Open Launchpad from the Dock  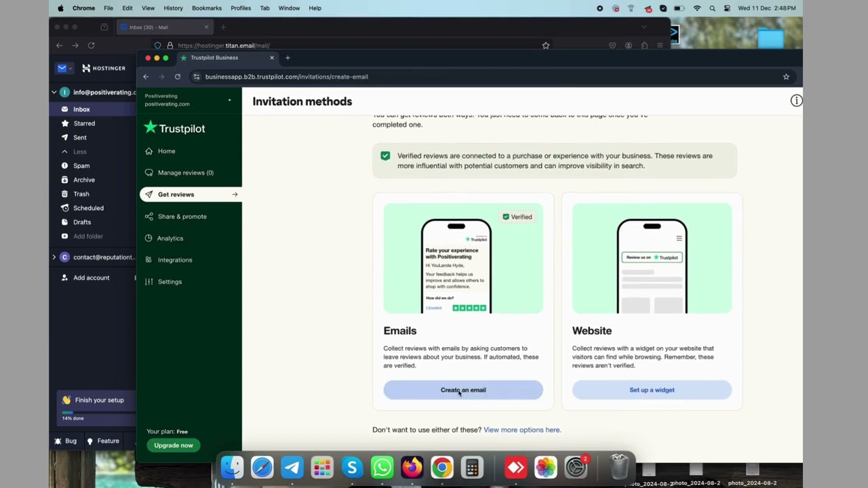click(322, 468)
